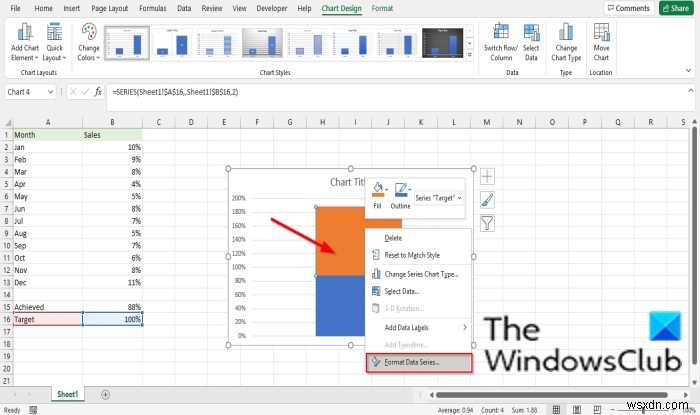Screen dimensions: 700x415
Task: Switch to the Formulas tab
Action: coord(153,8)
